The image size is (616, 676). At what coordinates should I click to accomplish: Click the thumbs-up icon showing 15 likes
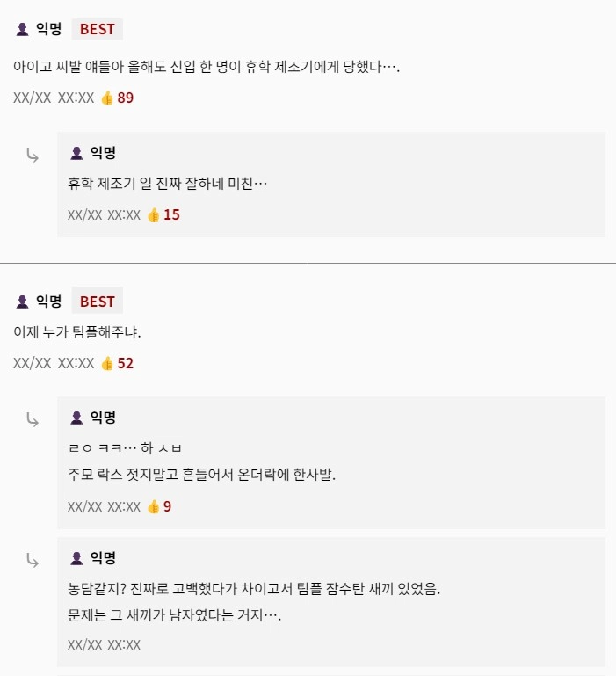pyautogui.click(x=154, y=214)
